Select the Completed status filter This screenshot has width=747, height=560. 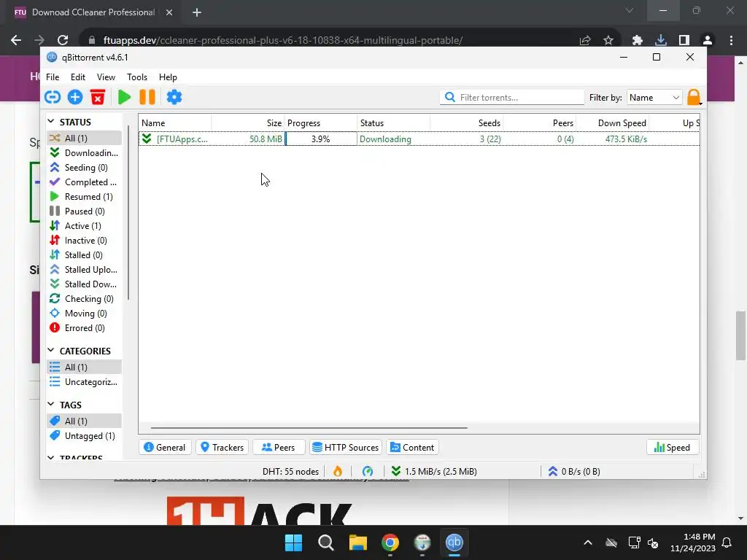[85, 182]
